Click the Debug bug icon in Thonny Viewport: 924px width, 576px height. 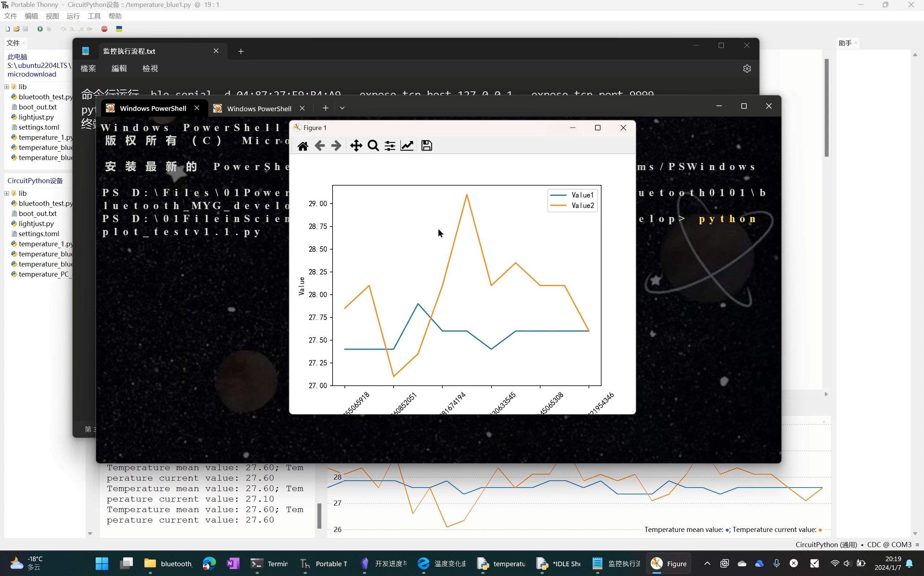tap(49, 29)
